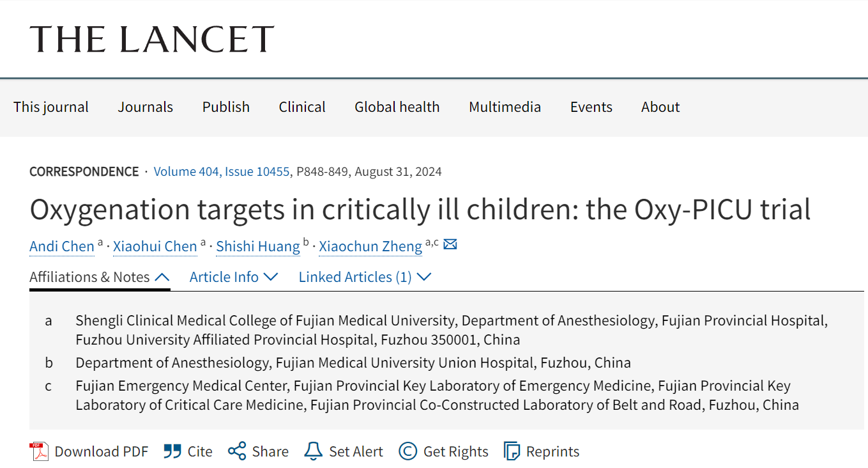Click the email envelope icon beside Xiaochun Zheng
The width and height of the screenshot is (868, 468).
pyautogui.click(x=450, y=244)
